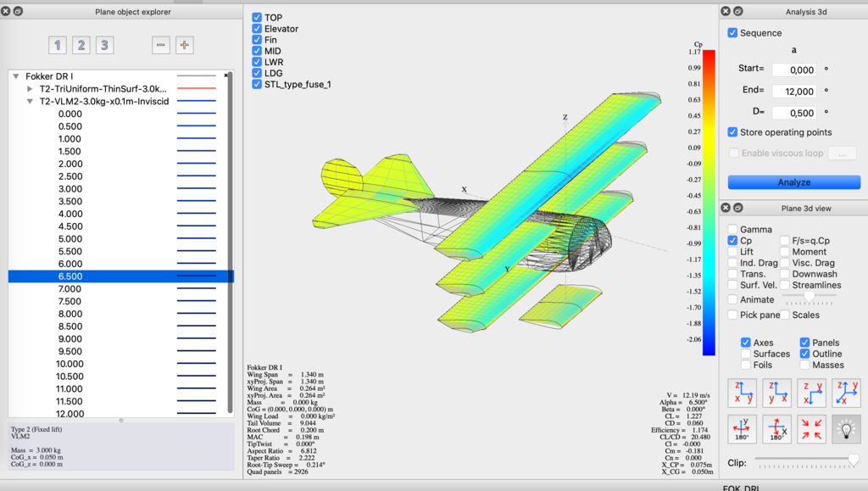868x491 pixels.
Task: Select the 7.000 operating point
Action: coord(70,289)
